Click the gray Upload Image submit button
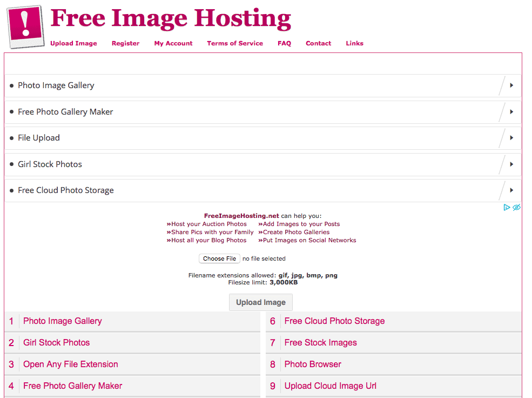Viewport: 532px width, 398px height. pyautogui.click(x=261, y=303)
